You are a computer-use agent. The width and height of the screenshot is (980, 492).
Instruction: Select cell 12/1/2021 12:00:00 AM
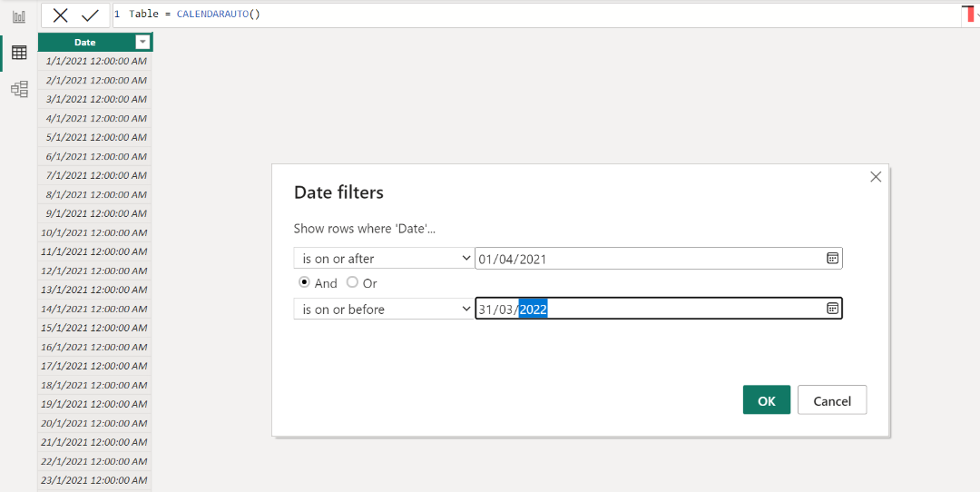pos(95,271)
